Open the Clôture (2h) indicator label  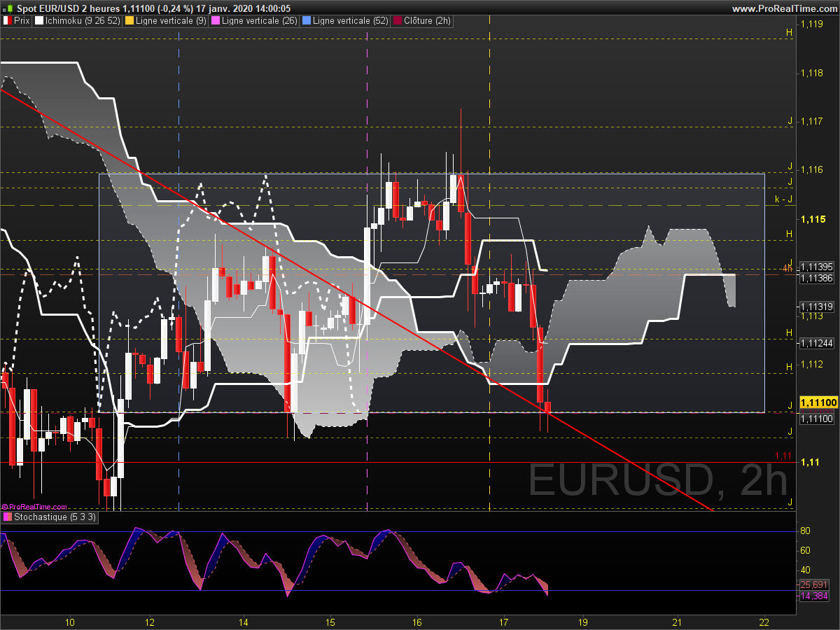pos(428,21)
